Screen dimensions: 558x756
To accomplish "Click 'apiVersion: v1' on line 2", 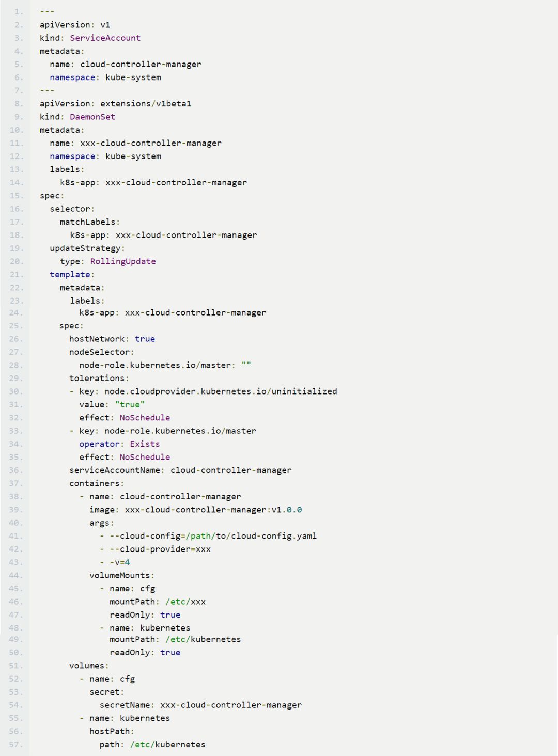I will click(75, 25).
